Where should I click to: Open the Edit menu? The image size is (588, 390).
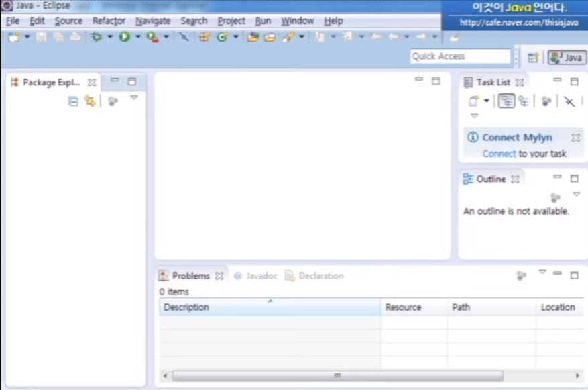[x=37, y=21]
